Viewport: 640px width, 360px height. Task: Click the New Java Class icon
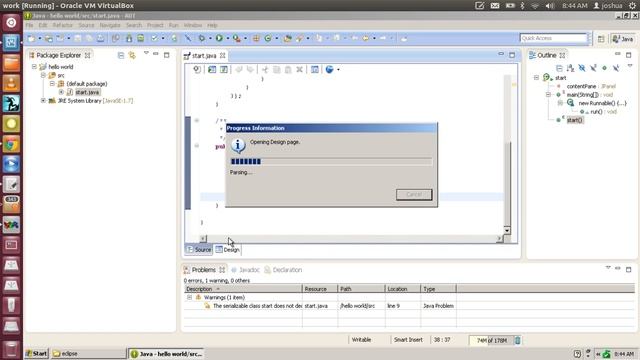pos(268,38)
